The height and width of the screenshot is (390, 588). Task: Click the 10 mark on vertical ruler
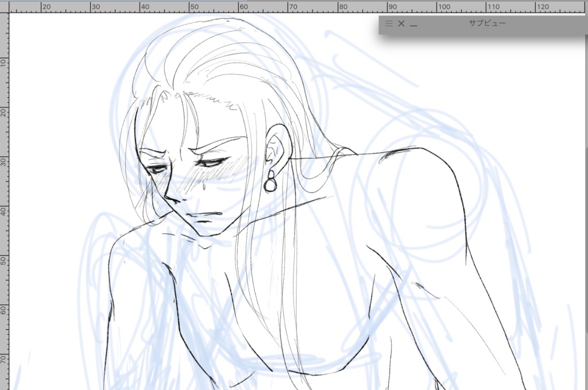click(x=4, y=62)
